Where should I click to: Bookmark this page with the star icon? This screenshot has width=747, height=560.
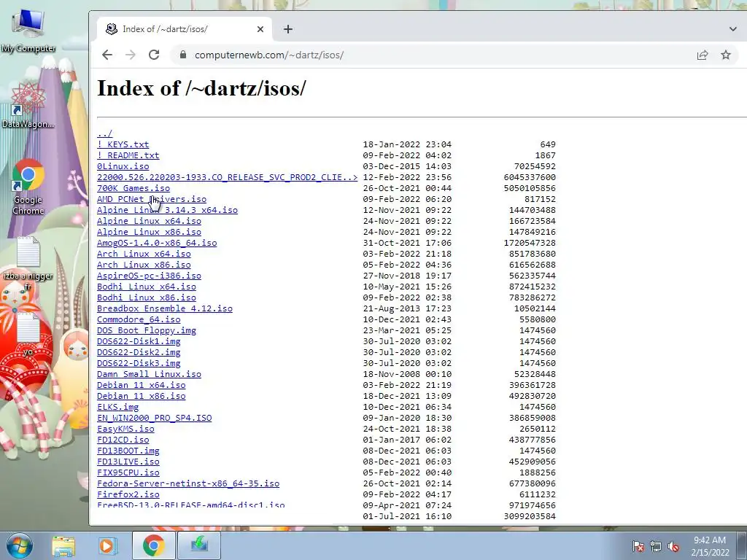point(726,55)
